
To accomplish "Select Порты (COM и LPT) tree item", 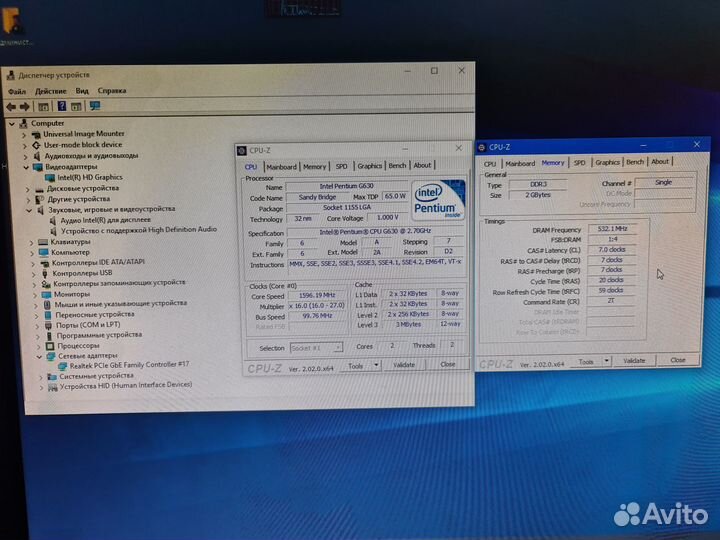I will (88, 325).
